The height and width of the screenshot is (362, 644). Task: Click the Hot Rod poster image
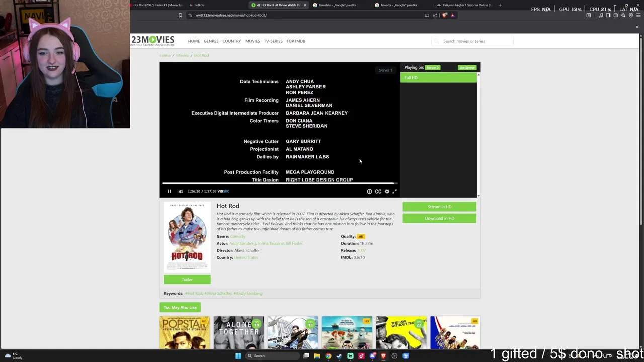click(x=187, y=237)
